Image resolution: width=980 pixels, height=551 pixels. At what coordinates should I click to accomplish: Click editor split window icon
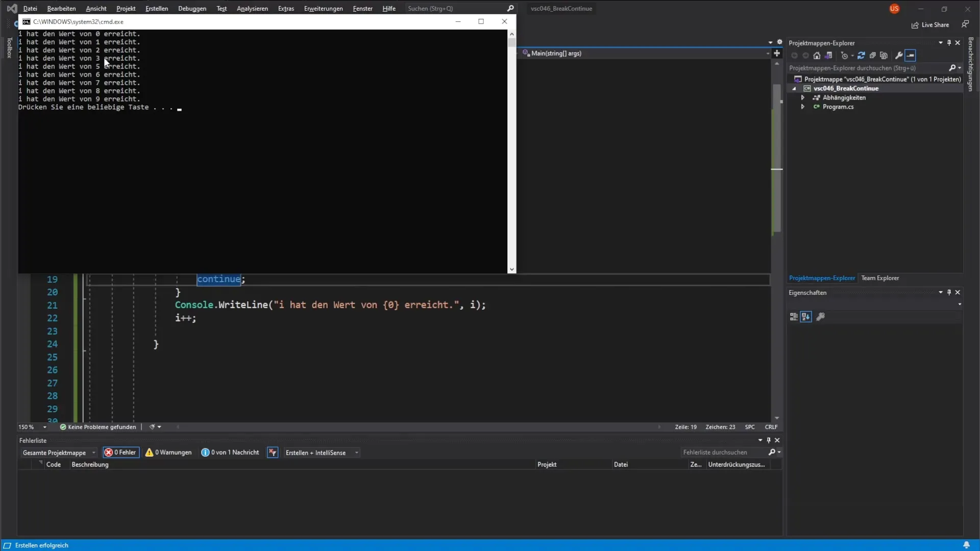coord(777,53)
